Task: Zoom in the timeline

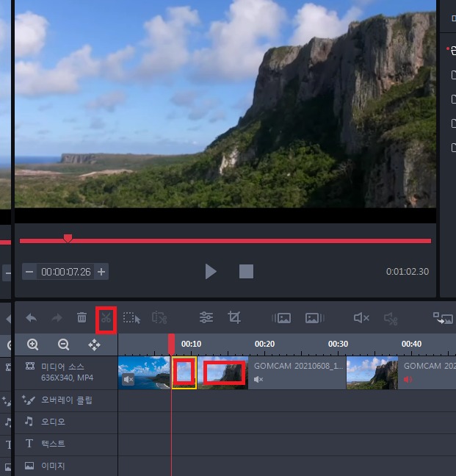Action: coord(32,345)
